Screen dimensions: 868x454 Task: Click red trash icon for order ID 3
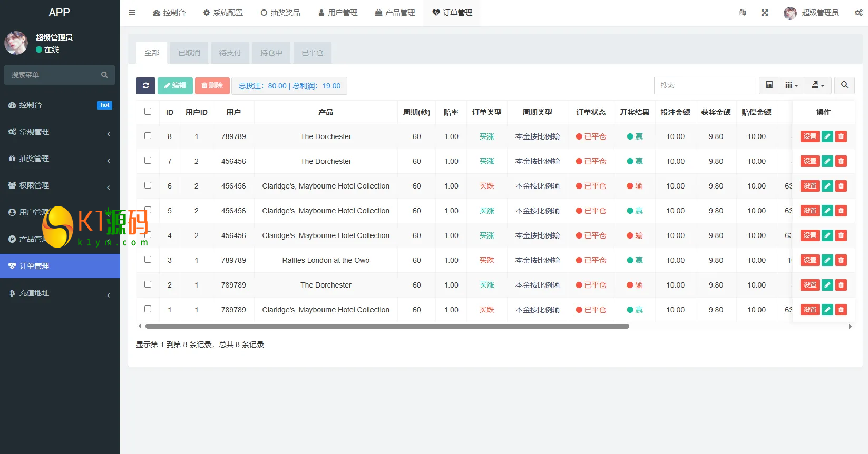coord(841,260)
